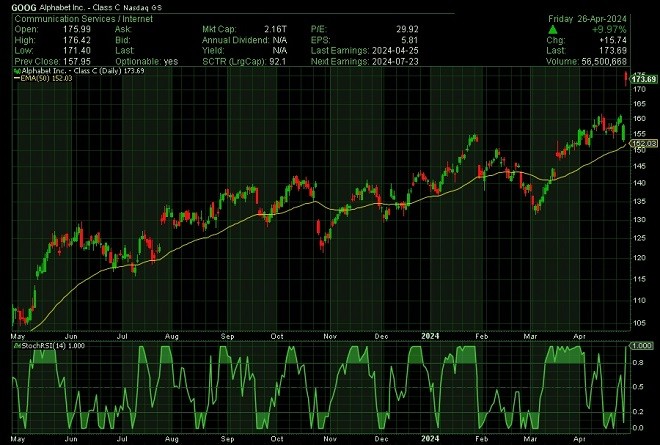Click the 160 price axis label
Viewport: 660px width, 445px height.
pos(639,119)
